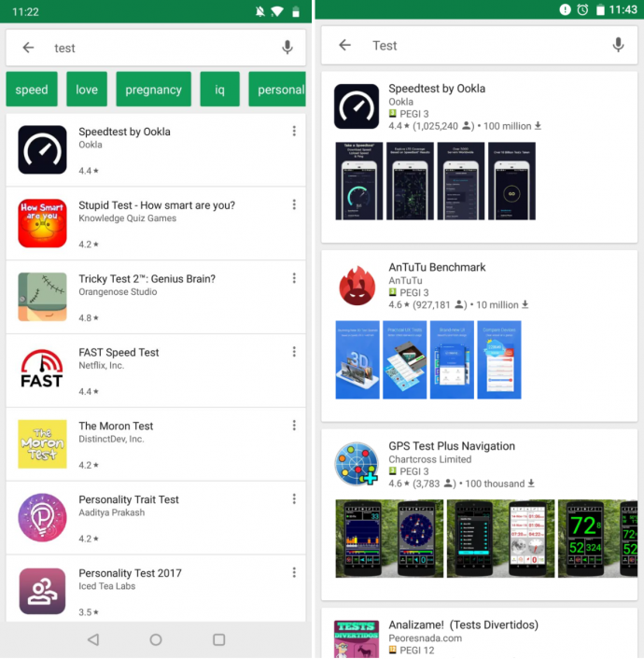Open overflow menu for Personality Test 2017
Viewport: 644px width, 659px height.
294,572
